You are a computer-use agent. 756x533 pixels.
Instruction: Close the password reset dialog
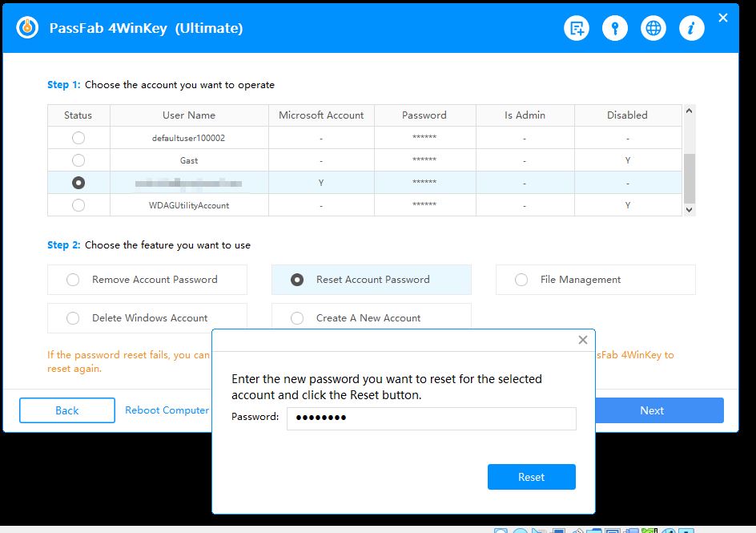[x=583, y=340]
